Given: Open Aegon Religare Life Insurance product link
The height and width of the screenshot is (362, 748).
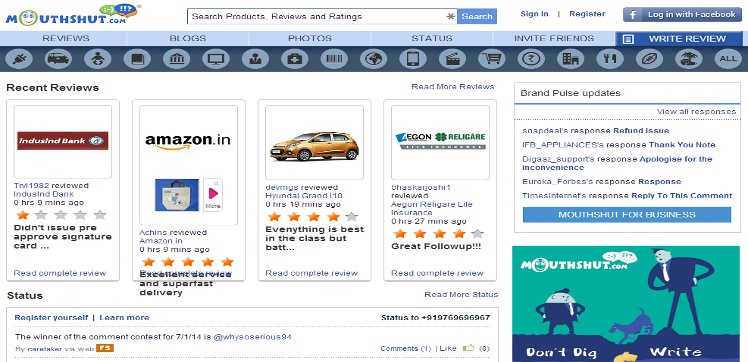Looking at the screenshot, I should [432, 208].
